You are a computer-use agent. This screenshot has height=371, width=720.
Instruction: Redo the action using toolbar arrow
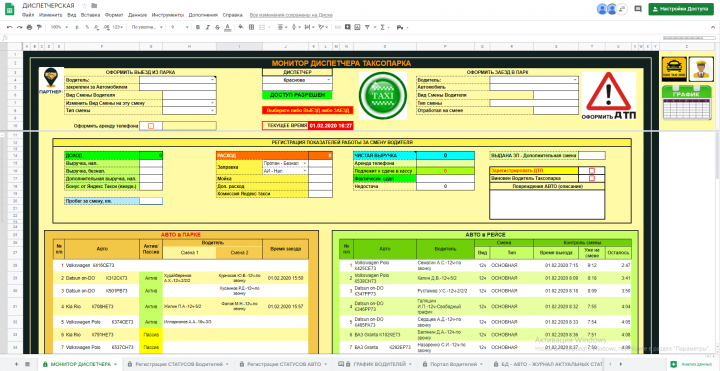click(x=19, y=27)
